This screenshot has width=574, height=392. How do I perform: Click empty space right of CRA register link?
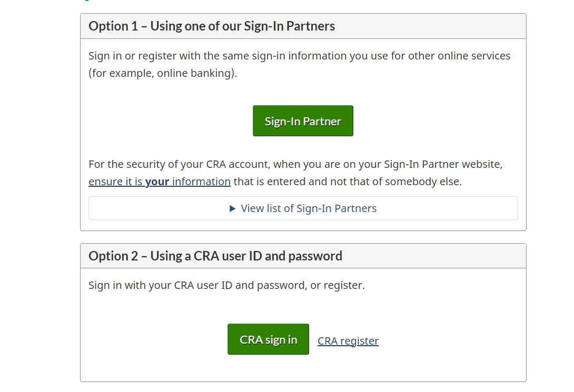448,341
